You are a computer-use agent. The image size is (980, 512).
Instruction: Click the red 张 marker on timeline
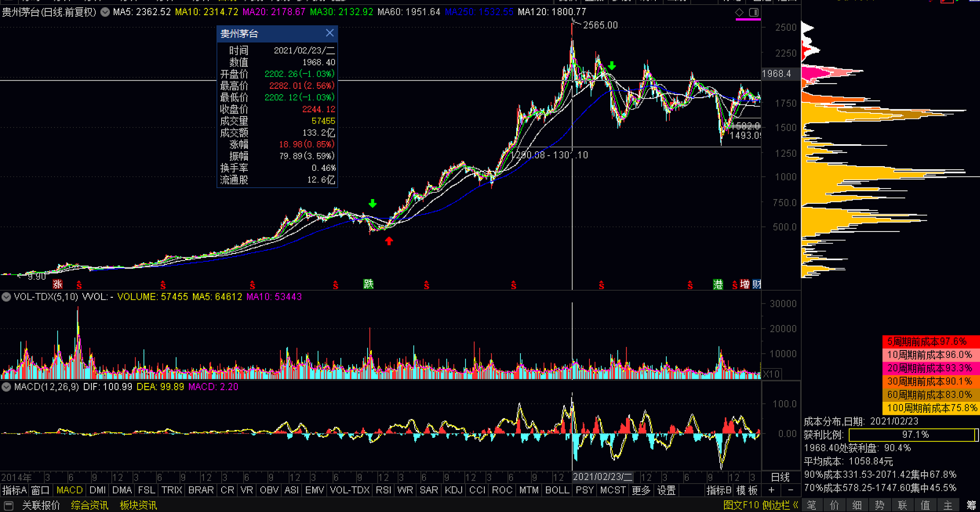pyautogui.click(x=58, y=284)
